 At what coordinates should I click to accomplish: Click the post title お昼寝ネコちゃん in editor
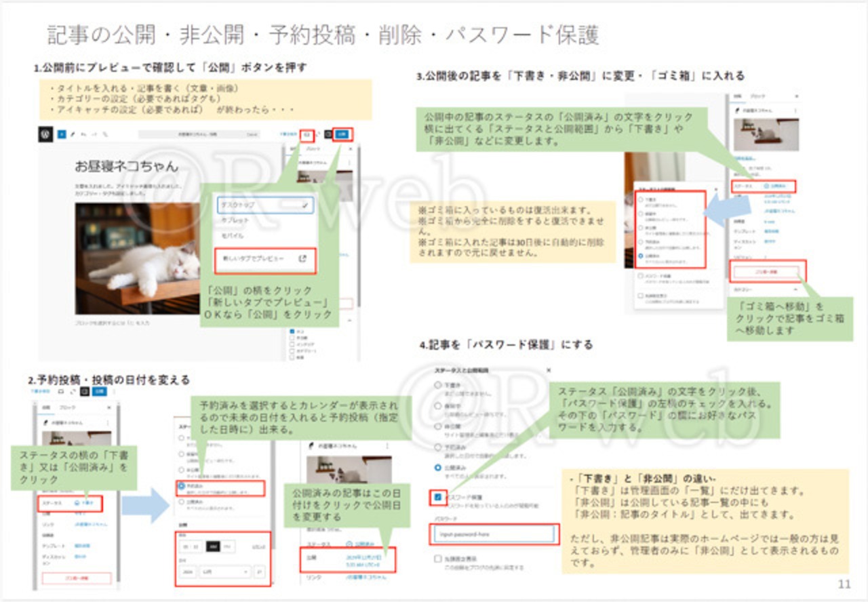[x=127, y=165]
